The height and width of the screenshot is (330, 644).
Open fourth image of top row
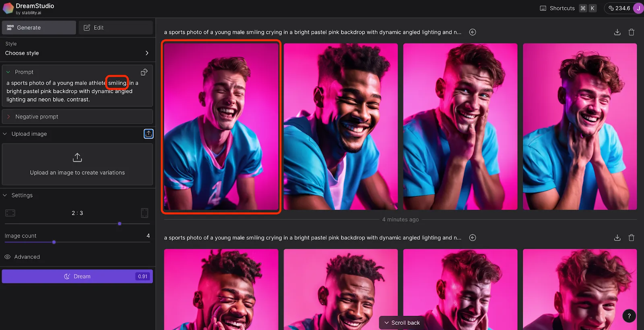pos(580,127)
